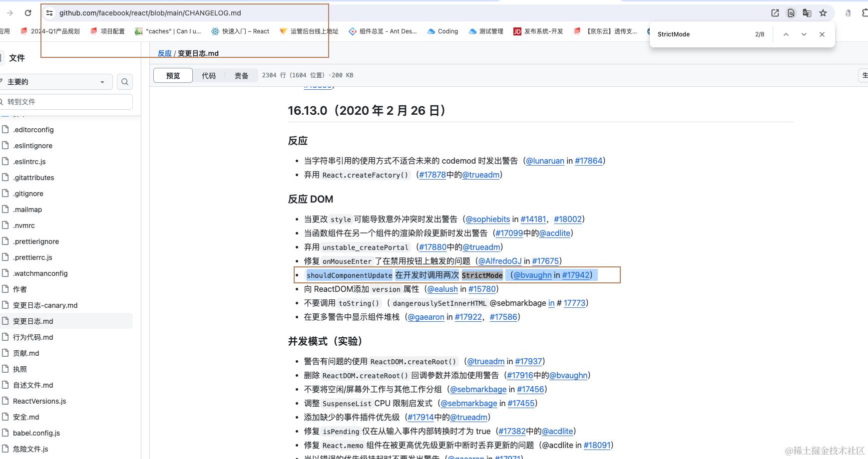Open the 【京东云】透传支... bookmark
Screen dimensions: 868x459
[x=605, y=31]
